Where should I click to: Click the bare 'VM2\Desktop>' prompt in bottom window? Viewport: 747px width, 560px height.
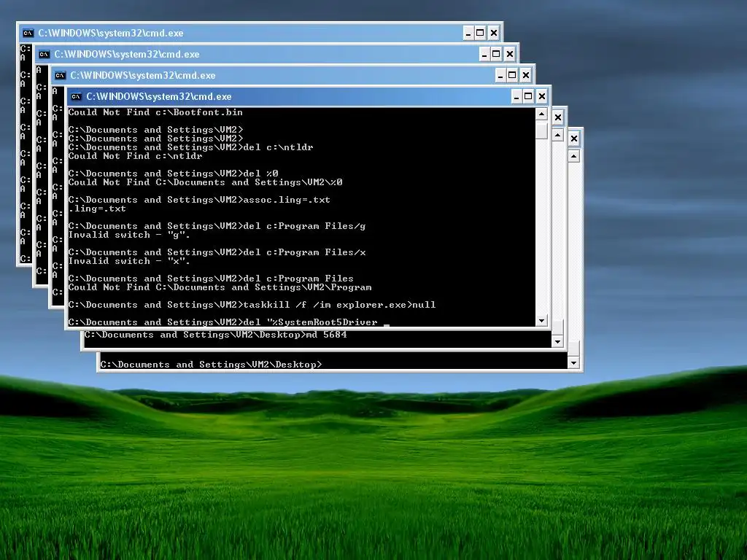(212, 365)
